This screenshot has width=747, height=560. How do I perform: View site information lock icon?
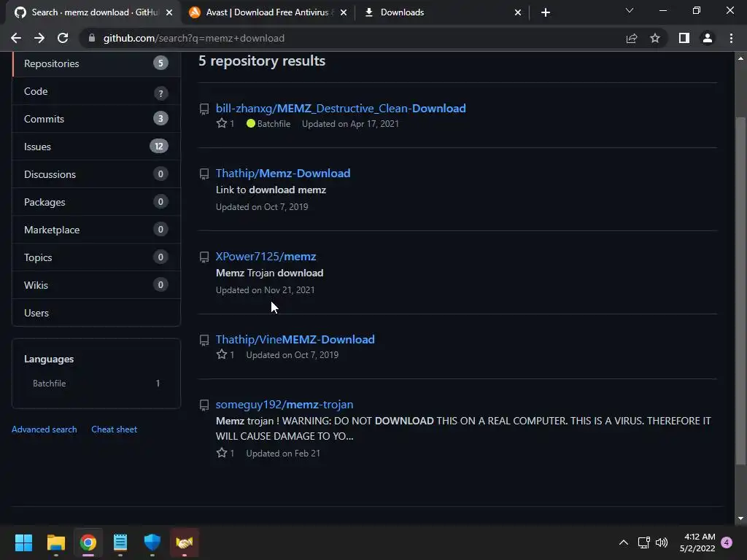coord(91,38)
